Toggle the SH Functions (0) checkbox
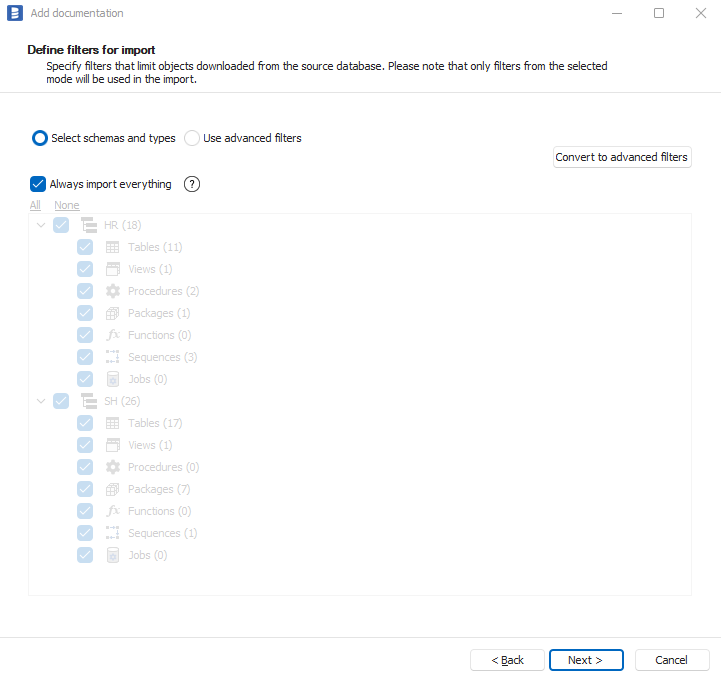 coord(85,511)
